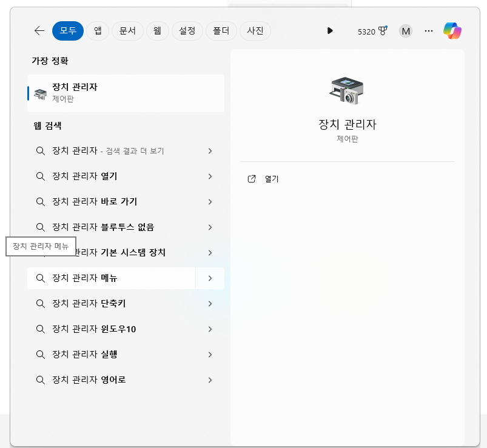Select the 설정 filter tab
The width and height of the screenshot is (487, 448).
pyautogui.click(x=187, y=31)
